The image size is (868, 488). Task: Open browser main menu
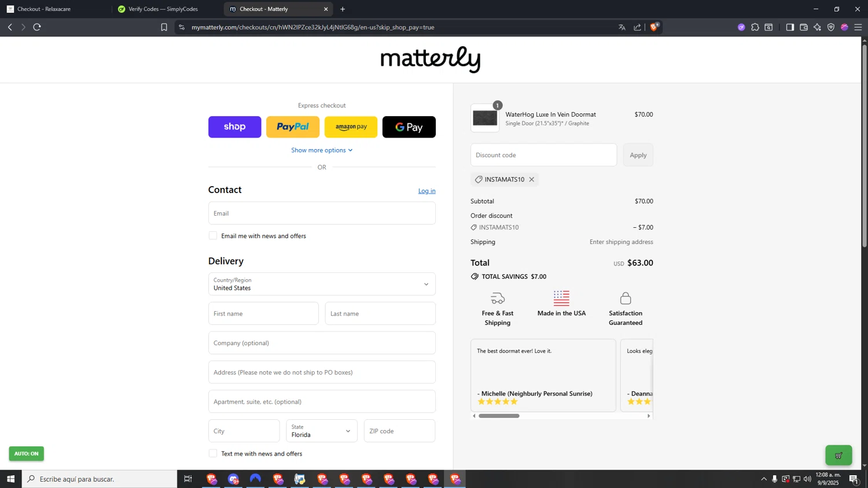click(x=858, y=27)
